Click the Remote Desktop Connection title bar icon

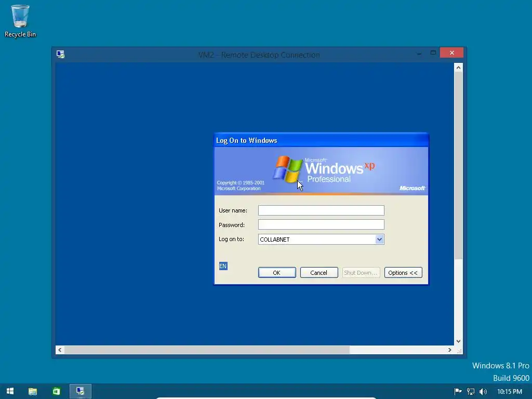tap(61, 54)
